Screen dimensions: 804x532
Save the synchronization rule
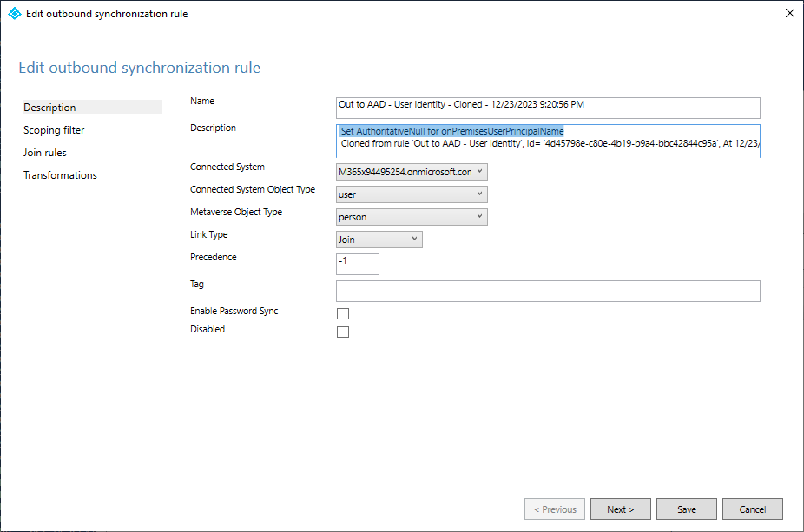coord(686,509)
